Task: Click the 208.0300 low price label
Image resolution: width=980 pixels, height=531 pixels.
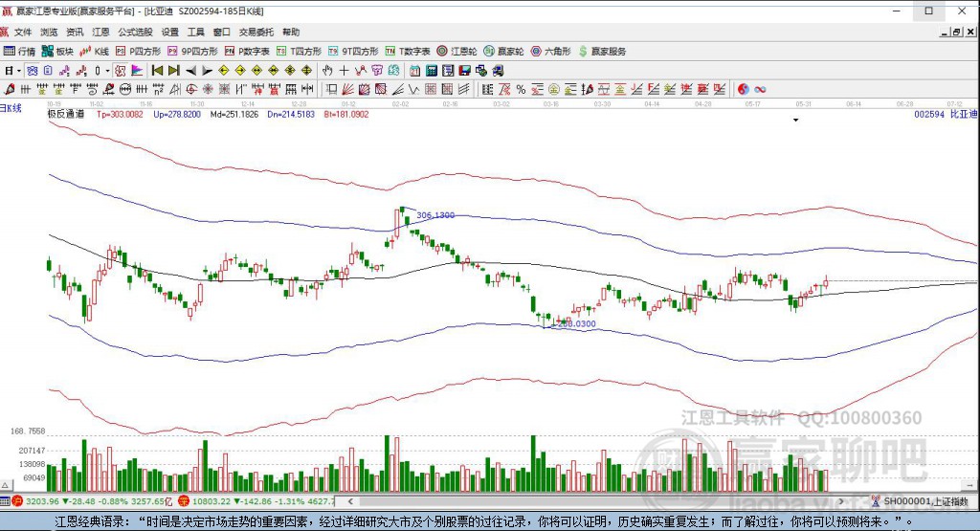Action: 576,323
